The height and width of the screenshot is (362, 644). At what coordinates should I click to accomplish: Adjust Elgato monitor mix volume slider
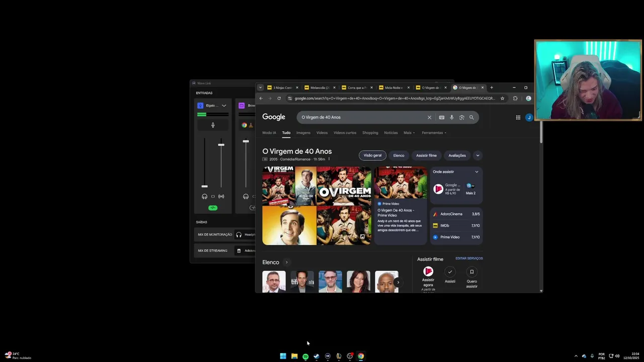[204, 187]
